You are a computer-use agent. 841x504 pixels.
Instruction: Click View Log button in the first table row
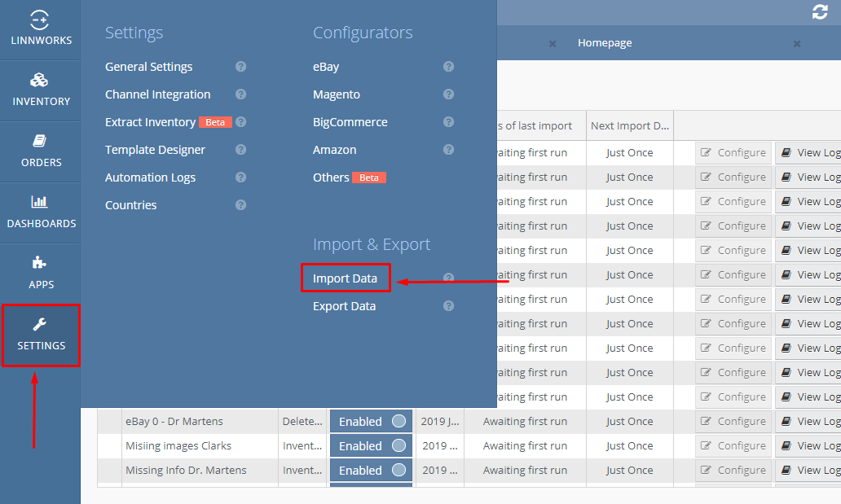808,153
